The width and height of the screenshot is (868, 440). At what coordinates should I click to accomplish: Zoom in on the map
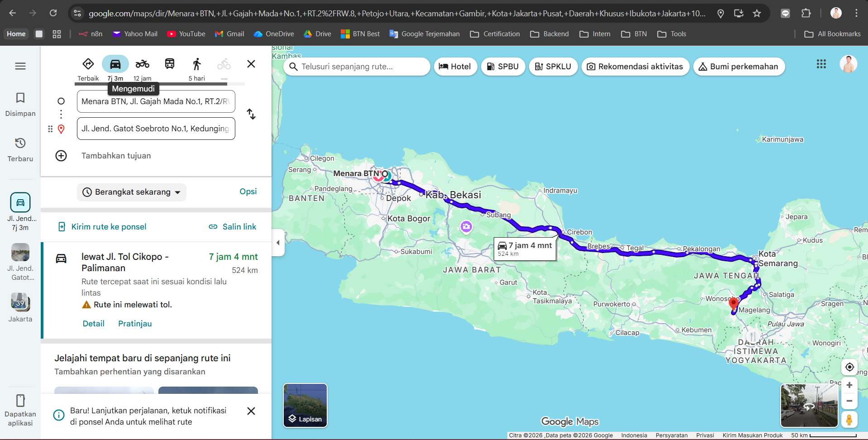(x=849, y=385)
